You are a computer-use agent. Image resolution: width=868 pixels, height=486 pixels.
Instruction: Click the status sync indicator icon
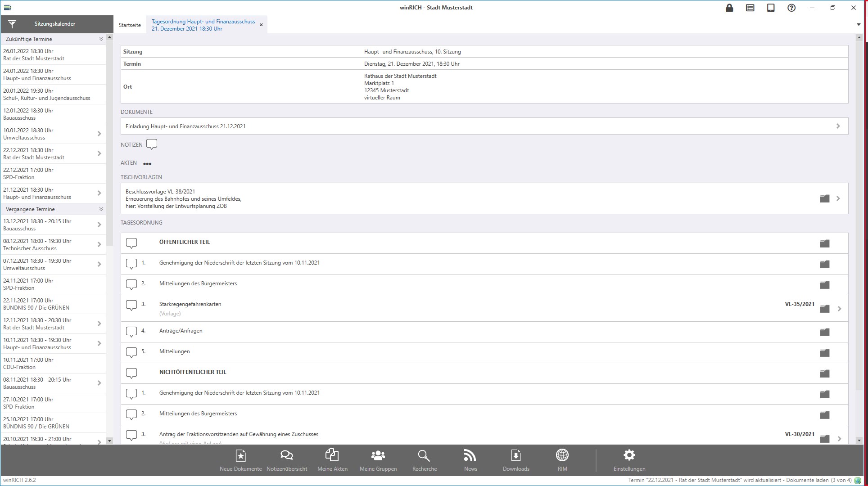pos(858,481)
